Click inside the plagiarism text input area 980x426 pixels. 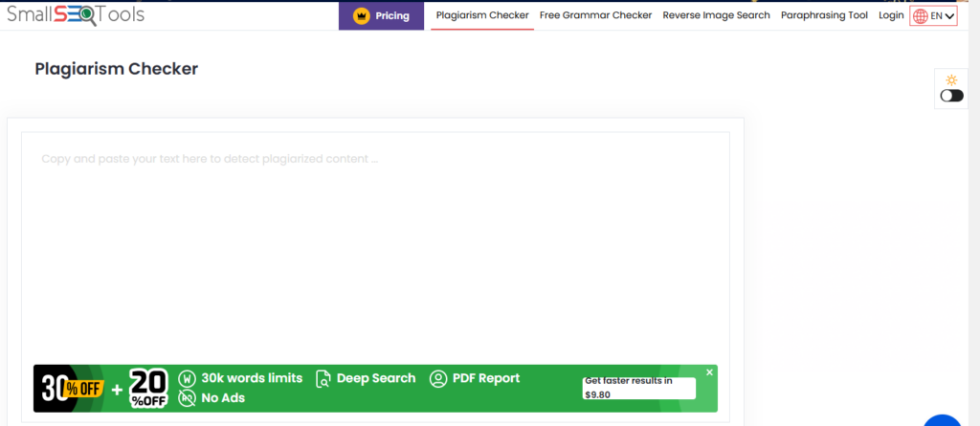(x=375, y=247)
